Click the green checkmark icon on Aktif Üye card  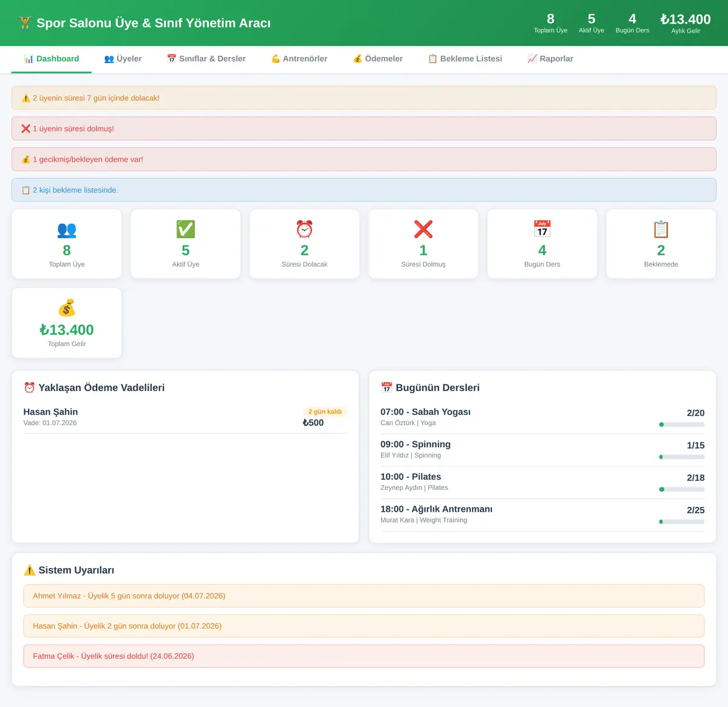[x=186, y=229]
